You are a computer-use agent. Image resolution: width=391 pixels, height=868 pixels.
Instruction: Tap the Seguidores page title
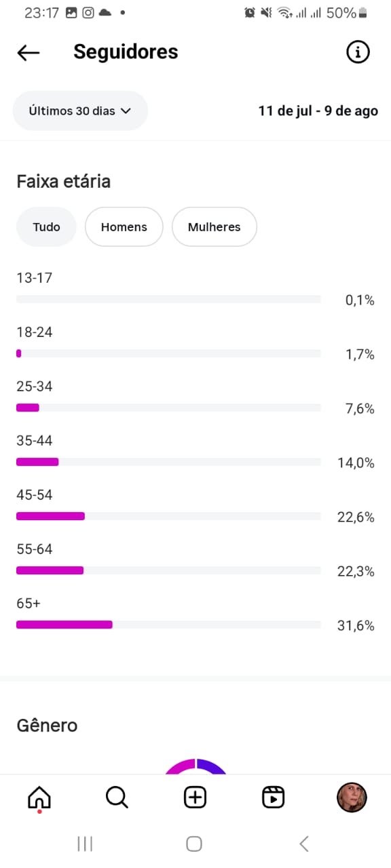(x=126, y=52)
